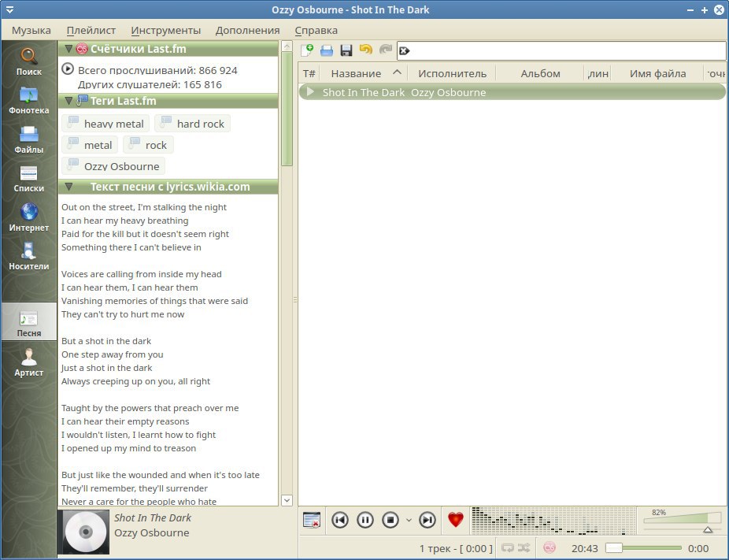The width and height of the screenshot is (729, 560).
Task: Click the triangle slider below the volume bar
Action: tap(708, 529)
